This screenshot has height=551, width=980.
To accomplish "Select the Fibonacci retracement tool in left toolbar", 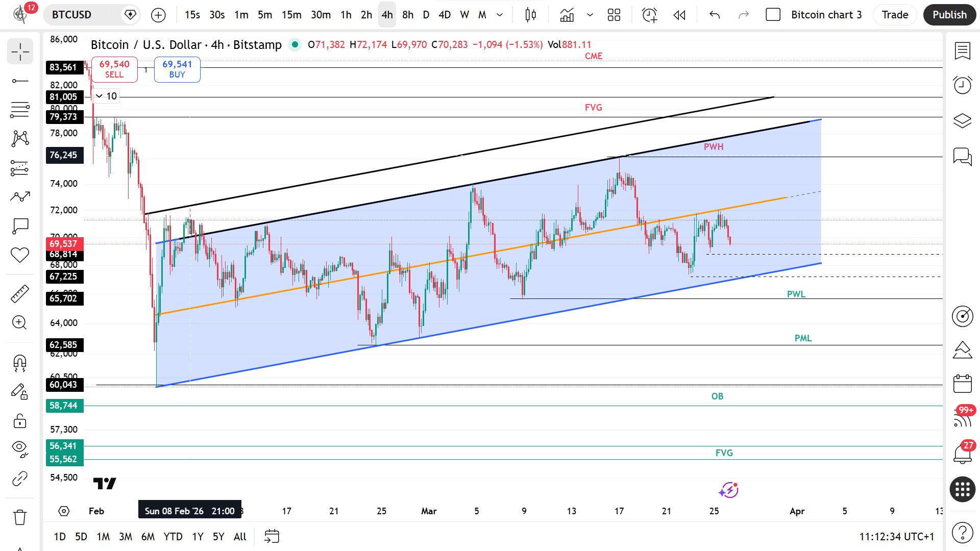I will pos(20,109).
